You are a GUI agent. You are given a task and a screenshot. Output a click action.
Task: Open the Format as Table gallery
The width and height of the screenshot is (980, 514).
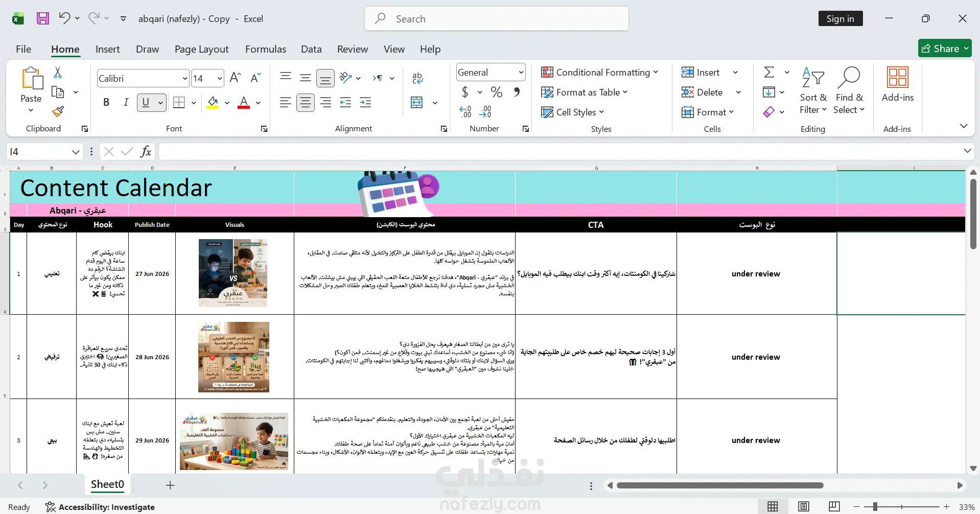click(584, 92)
